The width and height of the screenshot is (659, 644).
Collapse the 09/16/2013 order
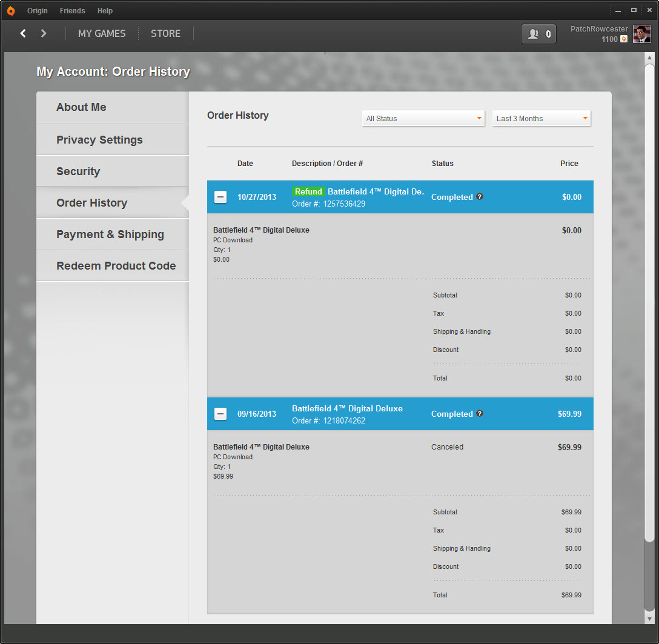pyautogui.click(x=220, y=414)
